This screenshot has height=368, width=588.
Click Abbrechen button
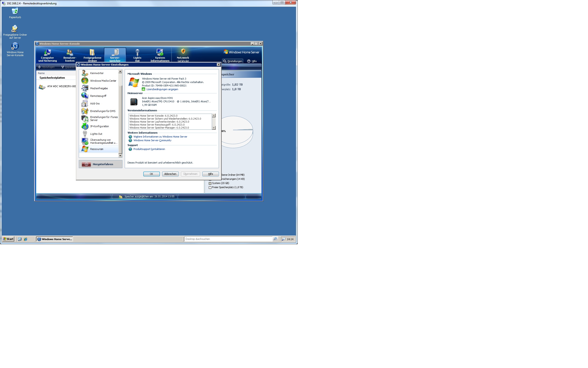point(170,174)
